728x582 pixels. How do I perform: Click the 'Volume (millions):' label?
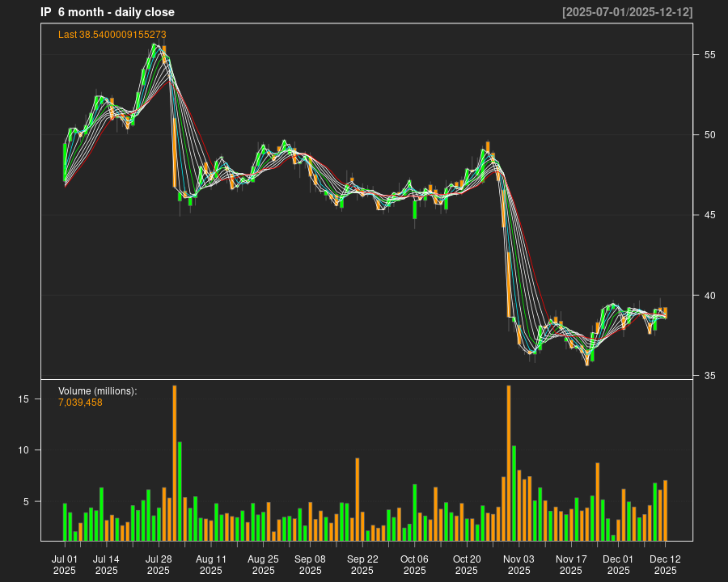[x=98, y=391]
